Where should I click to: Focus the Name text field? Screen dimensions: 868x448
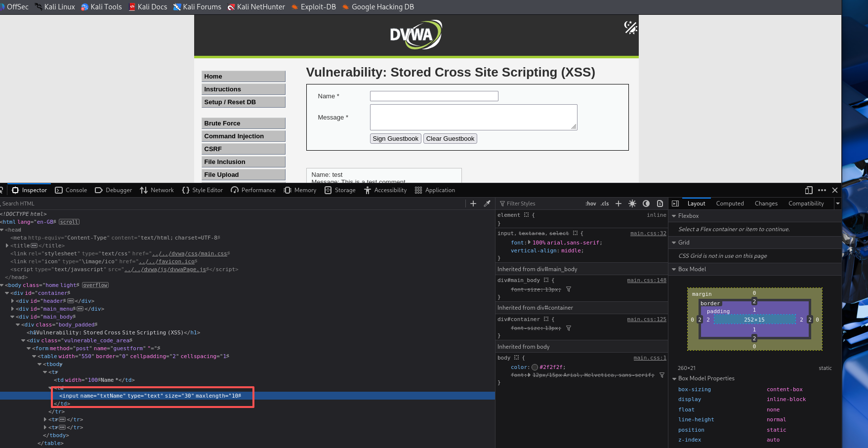click(434, 96)
